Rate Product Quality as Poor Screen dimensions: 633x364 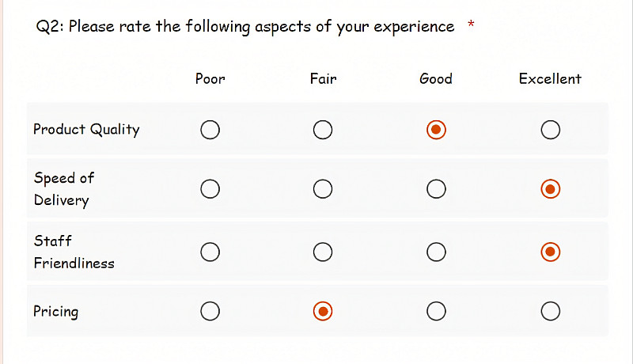(x=210, y=130)
